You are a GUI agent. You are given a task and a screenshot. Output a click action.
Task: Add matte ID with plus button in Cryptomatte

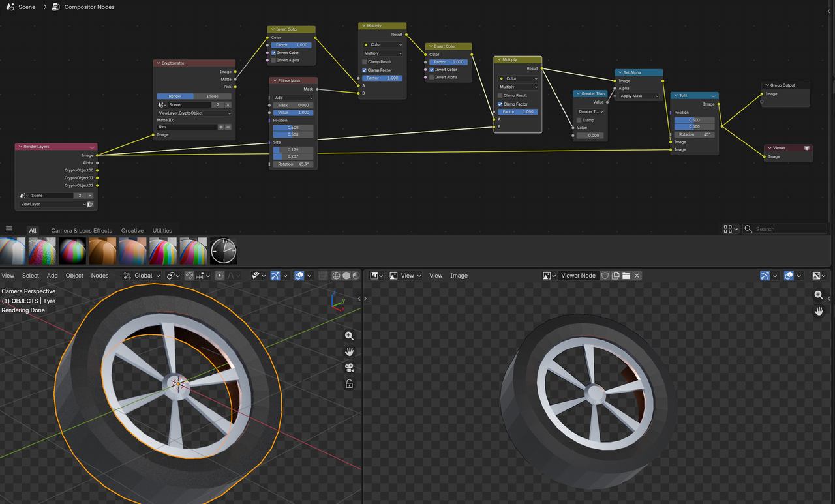pos(221,127)
